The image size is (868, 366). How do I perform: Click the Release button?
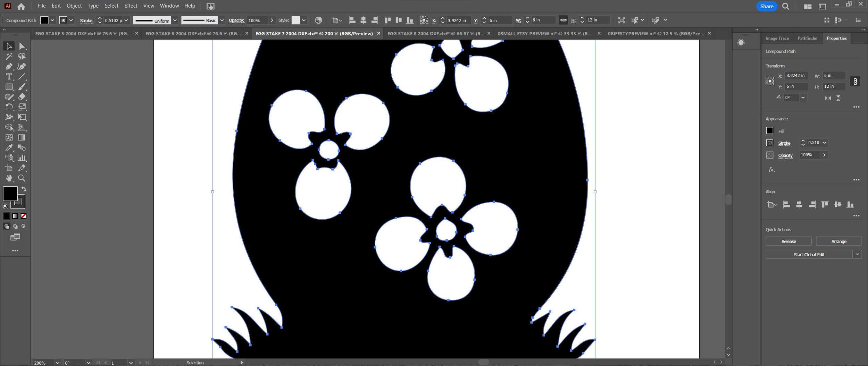(788, 241)
